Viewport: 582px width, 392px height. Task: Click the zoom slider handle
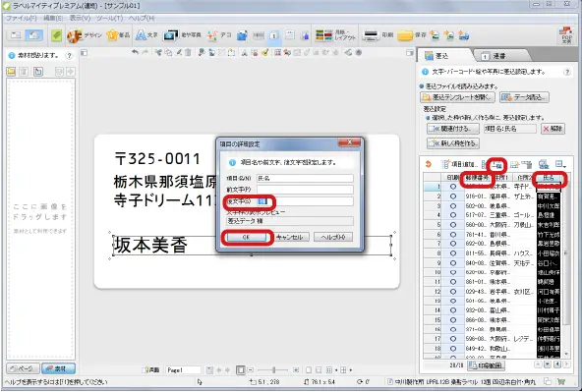tap(274, 369)
